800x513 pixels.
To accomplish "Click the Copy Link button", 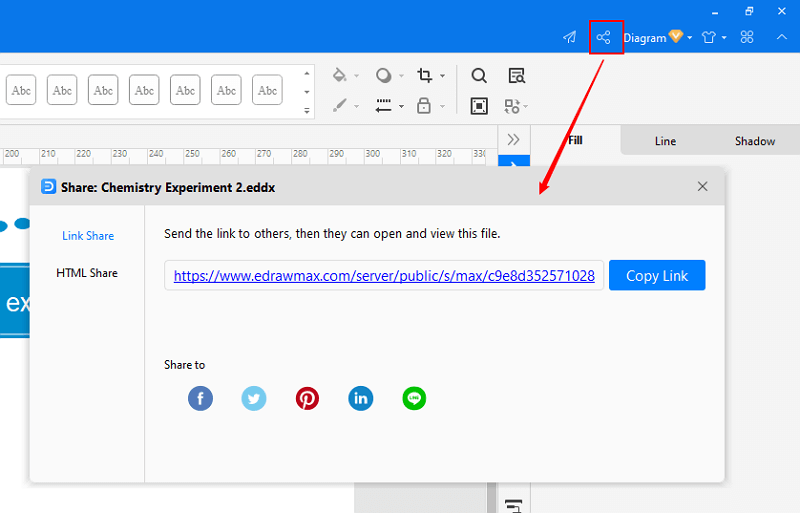I will [x=657, y=276].
